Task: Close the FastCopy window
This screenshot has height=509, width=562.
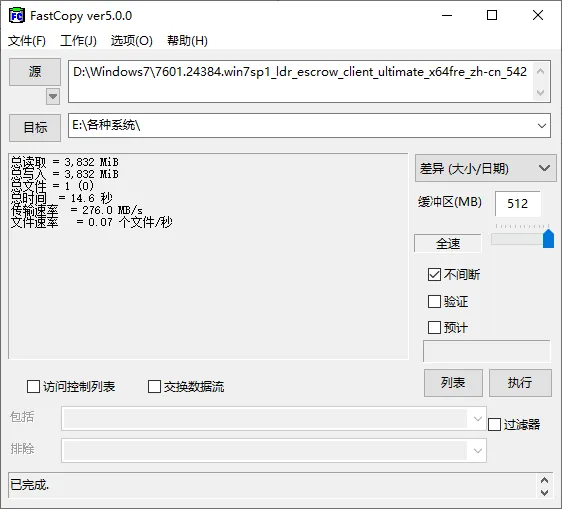Action: click(538, 15)
